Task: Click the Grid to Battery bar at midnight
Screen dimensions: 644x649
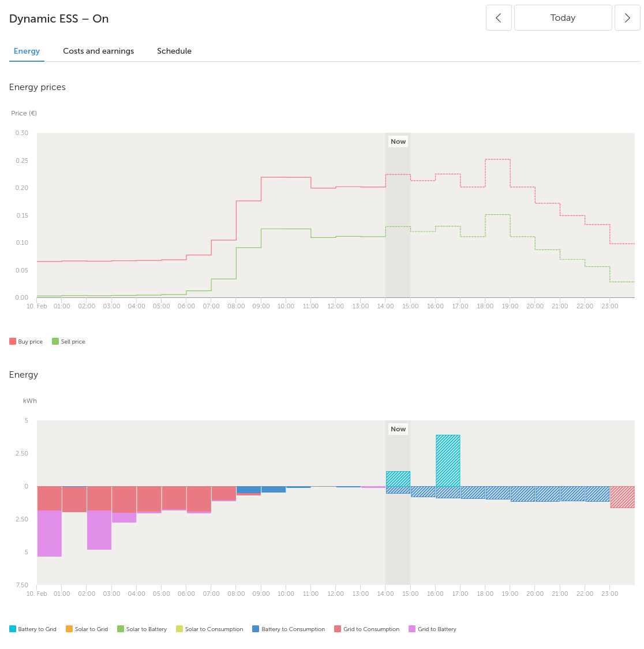Action: click(x=49, y=534)
